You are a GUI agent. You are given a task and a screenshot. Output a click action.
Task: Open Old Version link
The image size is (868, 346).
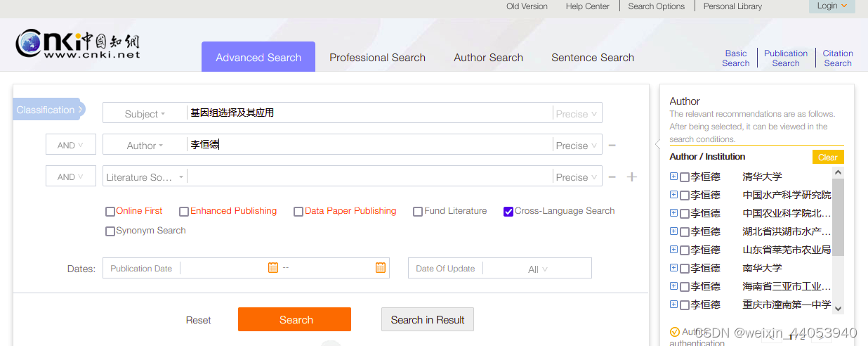(x=527, y=6)
